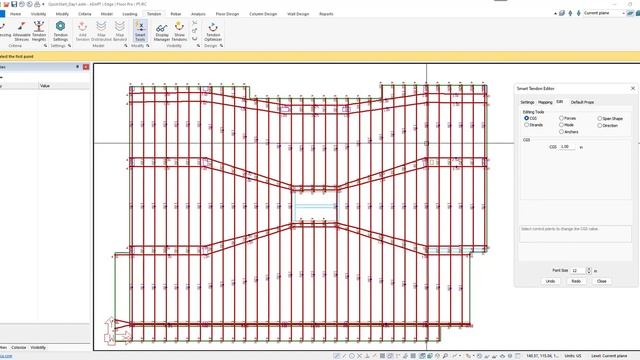Image resolution: width=640 pixels, height=360 pixels.
Task: Select the Direction radio option
Action: 600,126
